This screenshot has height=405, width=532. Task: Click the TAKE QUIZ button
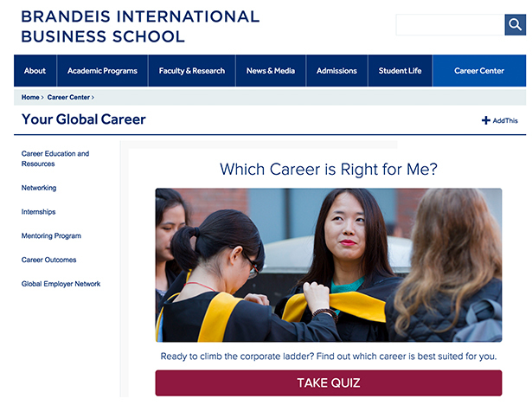[x=329, y=383]
